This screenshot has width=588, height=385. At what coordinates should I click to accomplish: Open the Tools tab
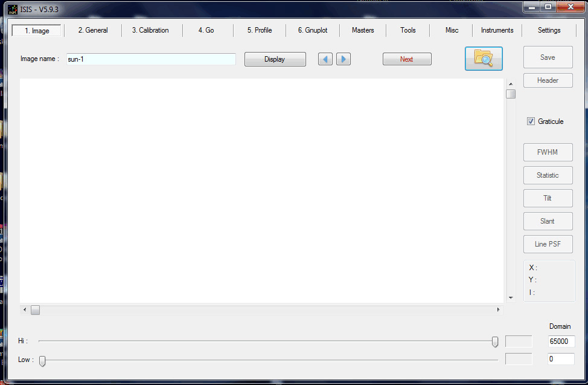click(x=407, y=30)
